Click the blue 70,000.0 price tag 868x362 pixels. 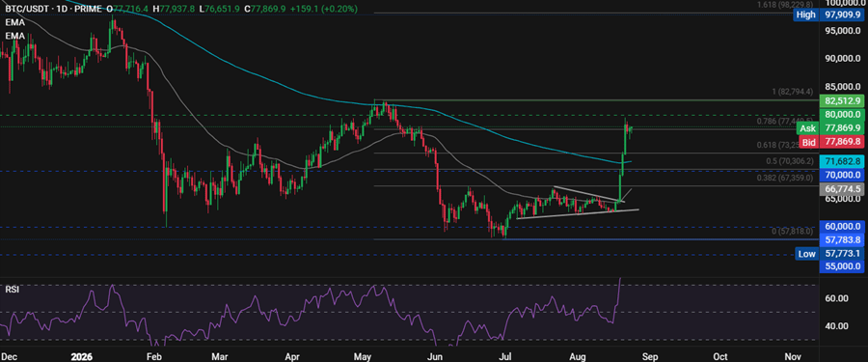(x=841, y=175)
